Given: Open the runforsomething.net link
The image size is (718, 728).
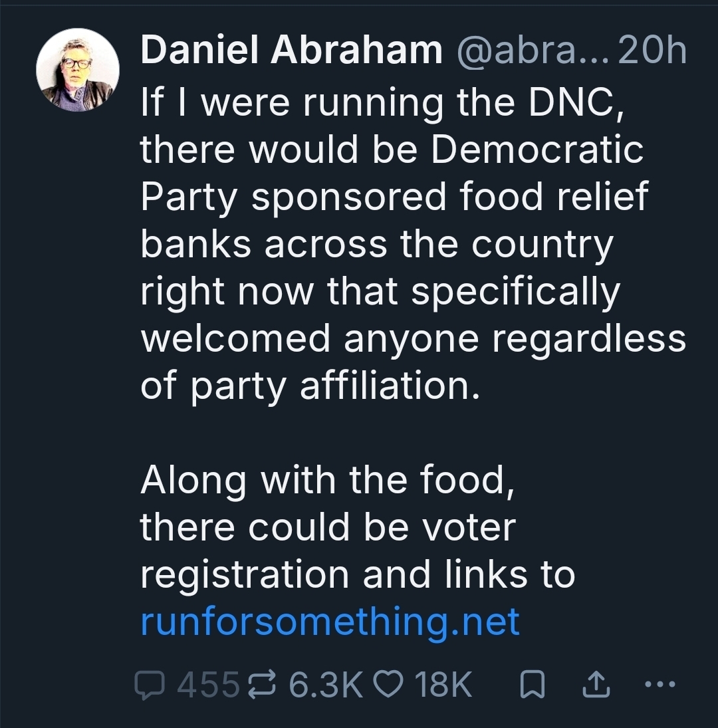Looking at the screenshot, I should 330,622.
